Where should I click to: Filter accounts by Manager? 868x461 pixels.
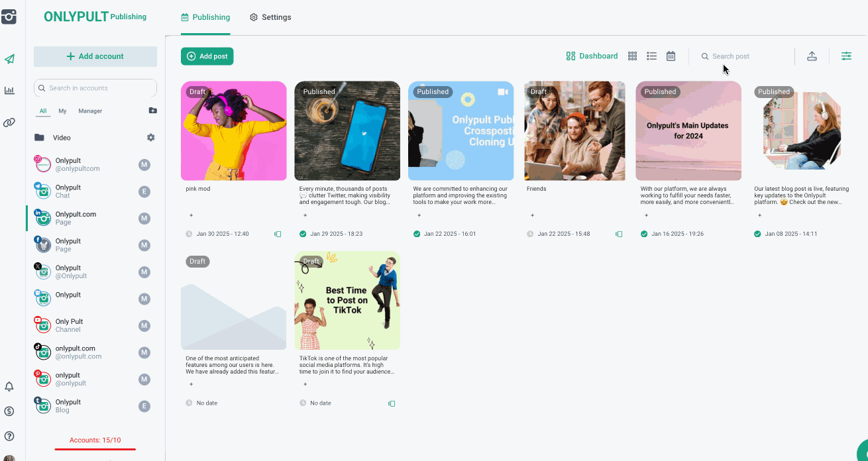point(90,111)
